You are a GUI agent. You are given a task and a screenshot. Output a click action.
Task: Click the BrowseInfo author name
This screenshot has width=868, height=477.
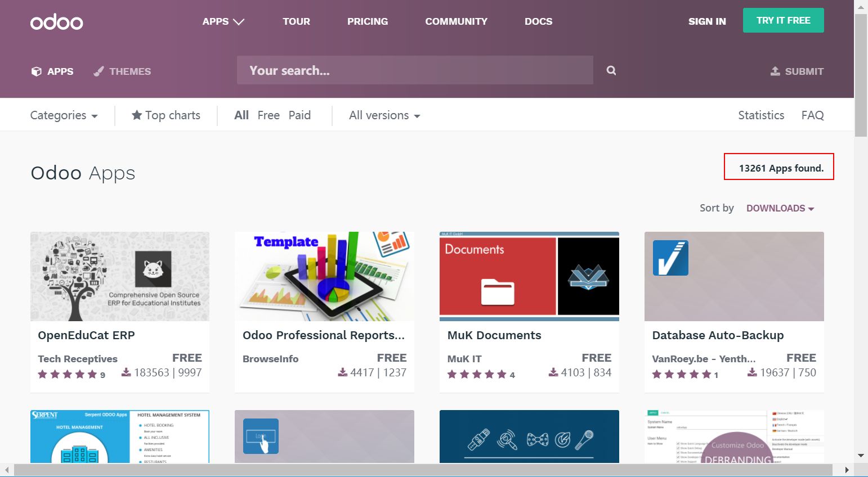(270, 359)
